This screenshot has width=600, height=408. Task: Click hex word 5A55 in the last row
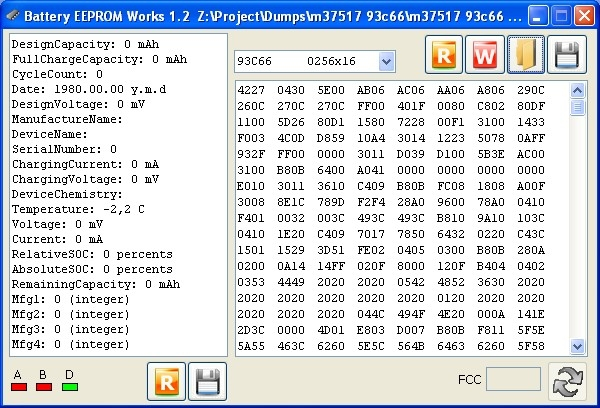click(x=251, y=346)
